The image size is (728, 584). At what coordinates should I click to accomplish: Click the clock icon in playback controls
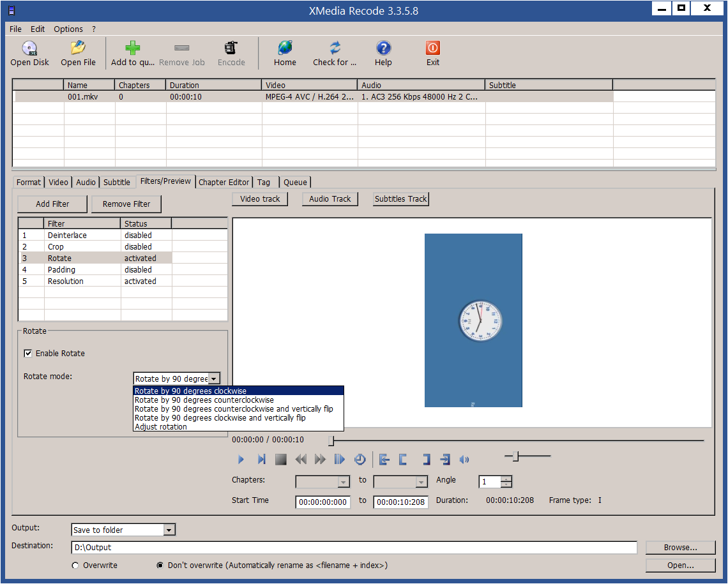tap(360, 460)
